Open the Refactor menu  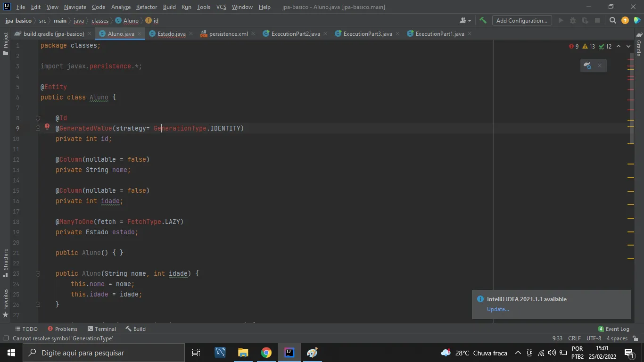(x=146, y=7)
